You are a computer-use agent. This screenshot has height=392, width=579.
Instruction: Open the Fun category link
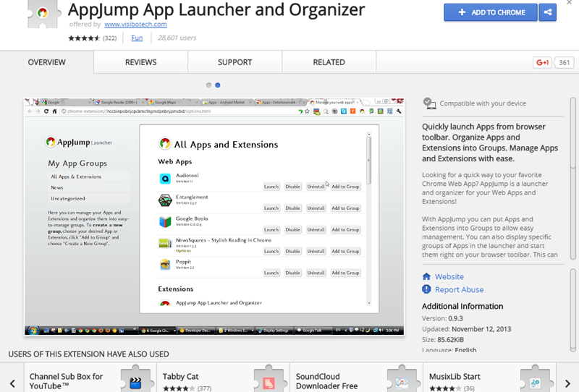(x=137, y=38)
